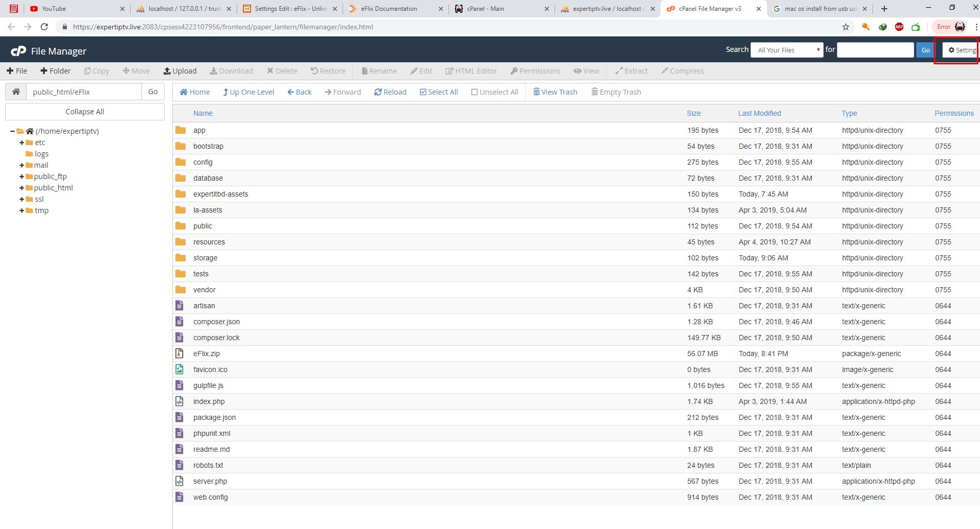The image size is (980, 529).
Task: Click Rename in the toolbar
Action: point(379,71)
